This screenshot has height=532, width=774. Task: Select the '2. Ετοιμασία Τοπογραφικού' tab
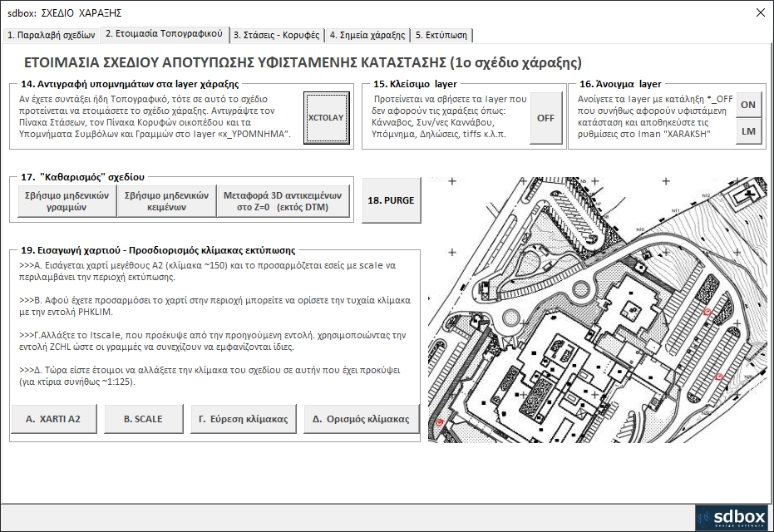(x=165, y=33)
